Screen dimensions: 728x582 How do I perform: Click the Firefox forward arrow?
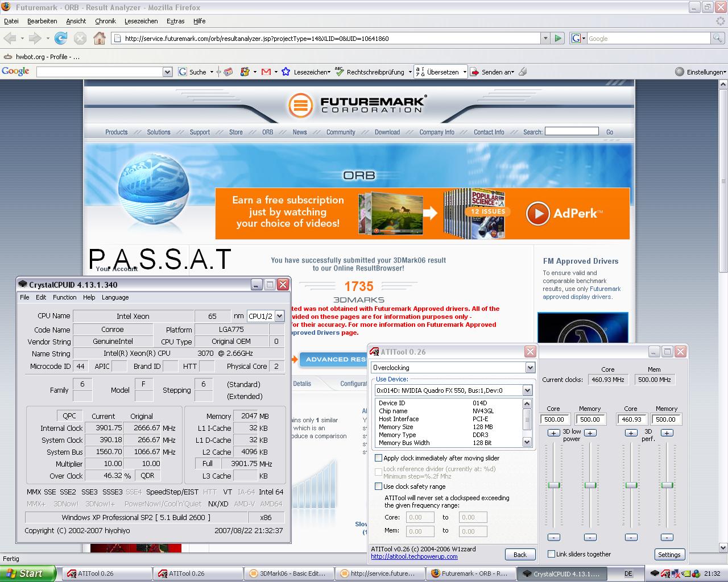coord(35,38)
